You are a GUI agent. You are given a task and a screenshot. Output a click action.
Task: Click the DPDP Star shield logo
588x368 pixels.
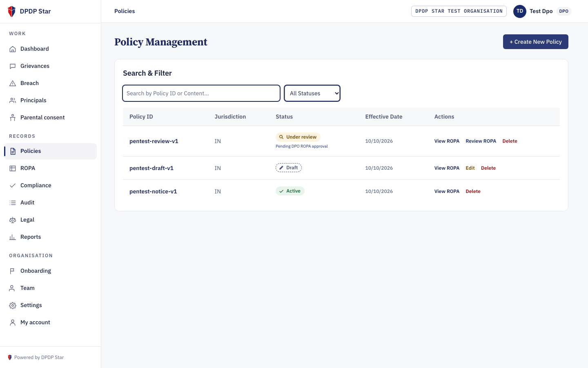point(12,11)
